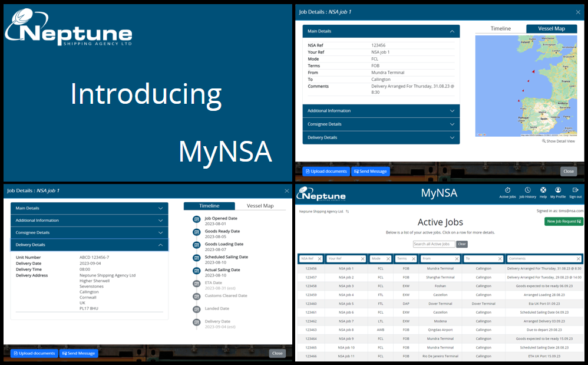Screen dimensions: 588x365
Task: Click Job Opened Date timeline icon
Action: [197, 219]
